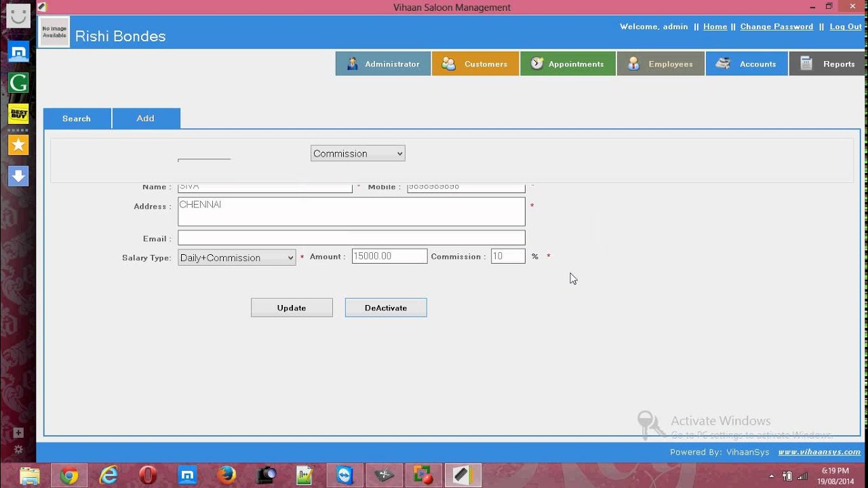
Task: Open the sidebar settings gear icon
Action: coord(18,449)
